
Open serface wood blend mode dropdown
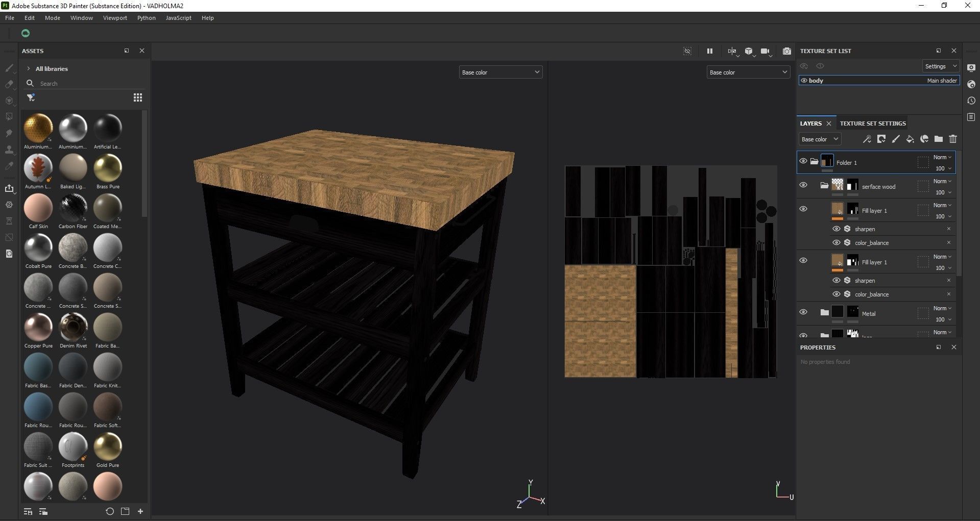coord(942,181)
